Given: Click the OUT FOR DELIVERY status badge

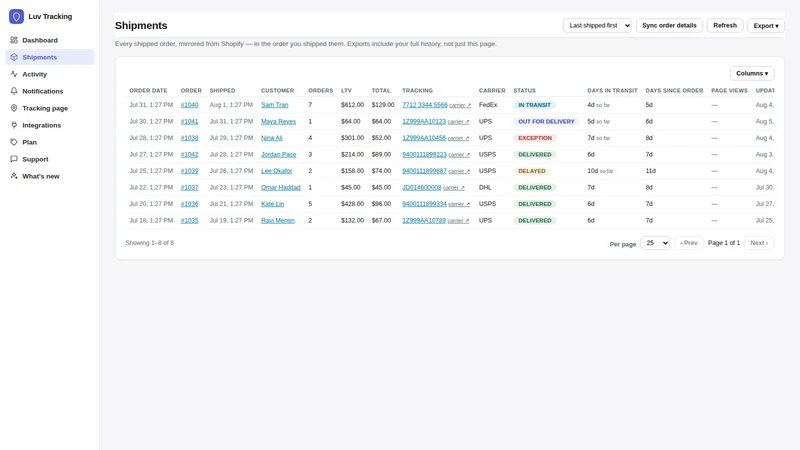Looking at the screenshot, I should point(546,121).
